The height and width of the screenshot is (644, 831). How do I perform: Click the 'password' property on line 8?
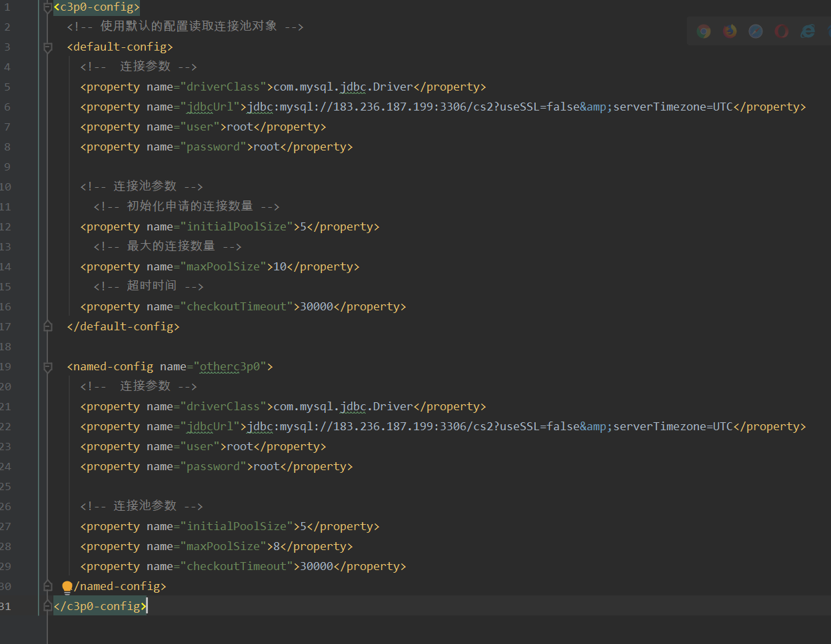217,147
